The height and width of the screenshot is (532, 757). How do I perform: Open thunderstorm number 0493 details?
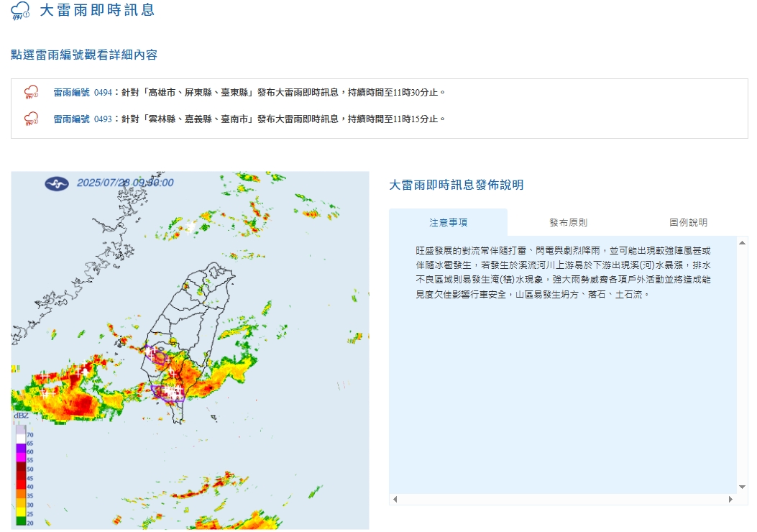coord(83,119)
